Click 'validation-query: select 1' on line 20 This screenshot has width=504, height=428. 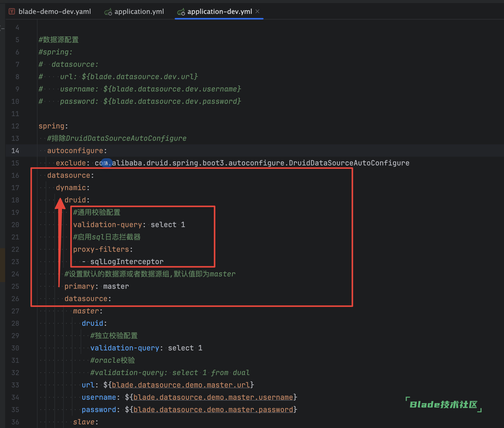coord(129,225)
